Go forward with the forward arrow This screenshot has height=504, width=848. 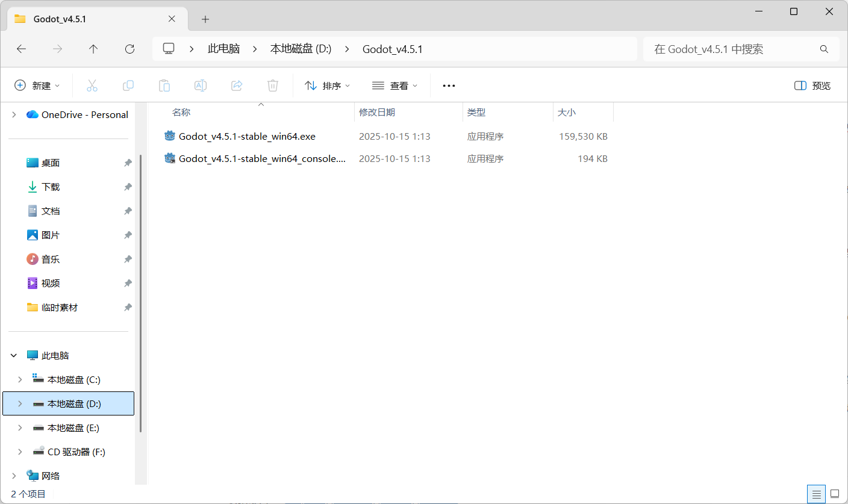(57, 49)
